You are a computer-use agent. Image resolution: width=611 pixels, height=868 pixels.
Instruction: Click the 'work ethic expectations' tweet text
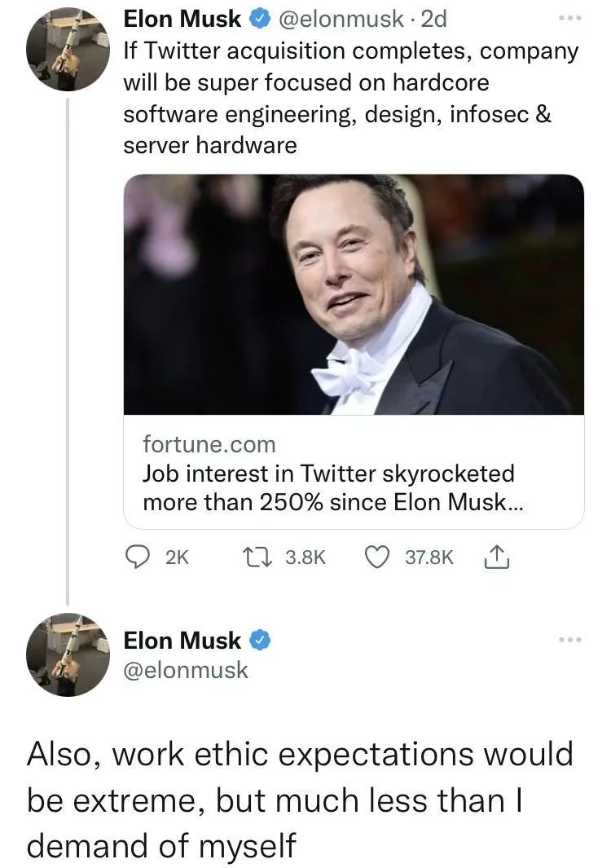[300, 800]
